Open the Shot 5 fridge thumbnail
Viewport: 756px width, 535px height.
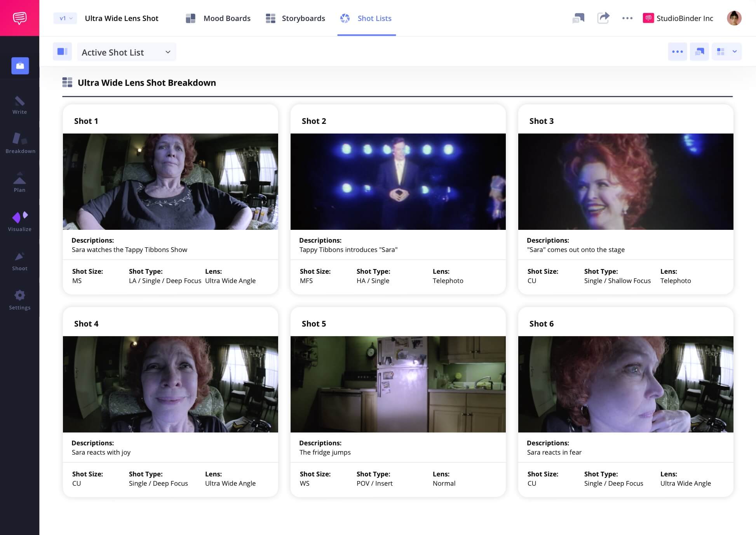click(x=398, y=384)
